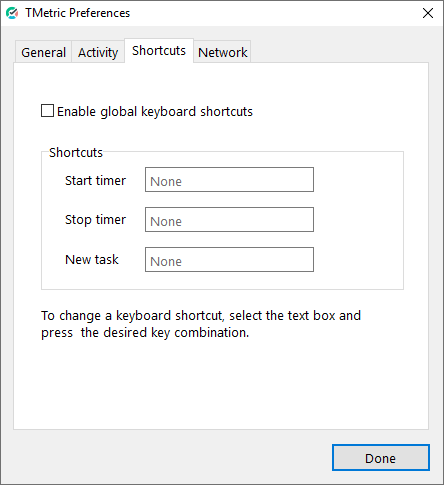
Task: Click into the New task shortcut box
Action: (229, 260)
